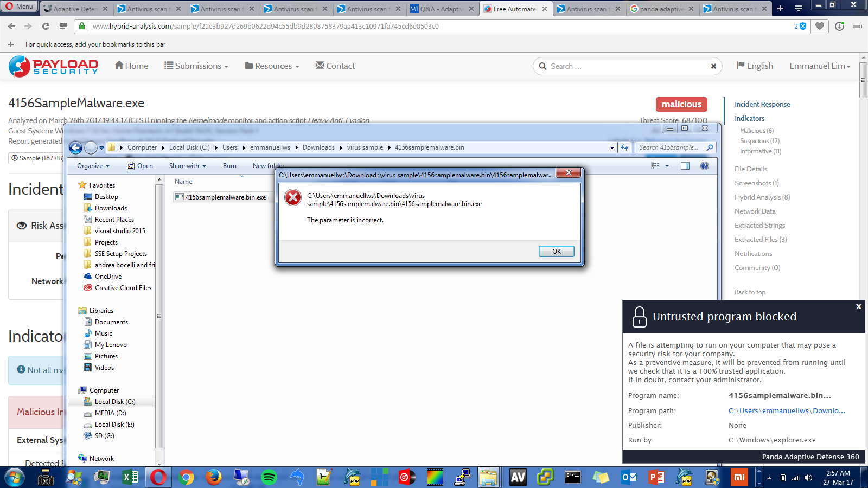
Task: Open a new browser tab
Action: click(780, 8)
